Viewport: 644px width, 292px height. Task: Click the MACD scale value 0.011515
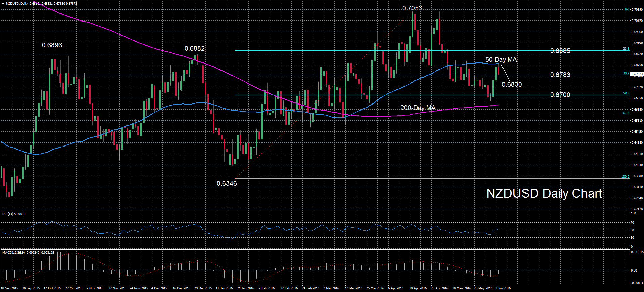(x=637, y=252)
